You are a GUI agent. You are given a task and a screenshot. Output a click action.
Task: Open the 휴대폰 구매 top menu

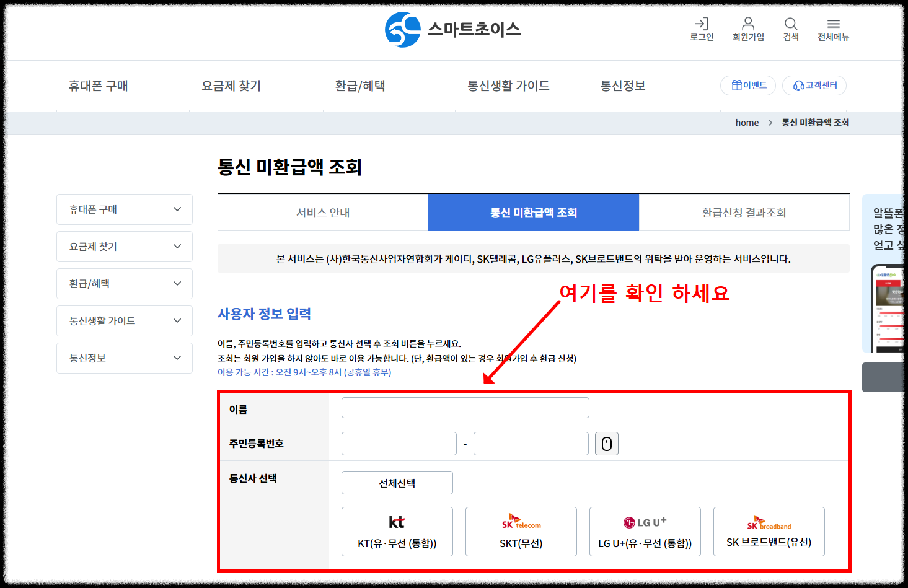[x=98, y=86]
